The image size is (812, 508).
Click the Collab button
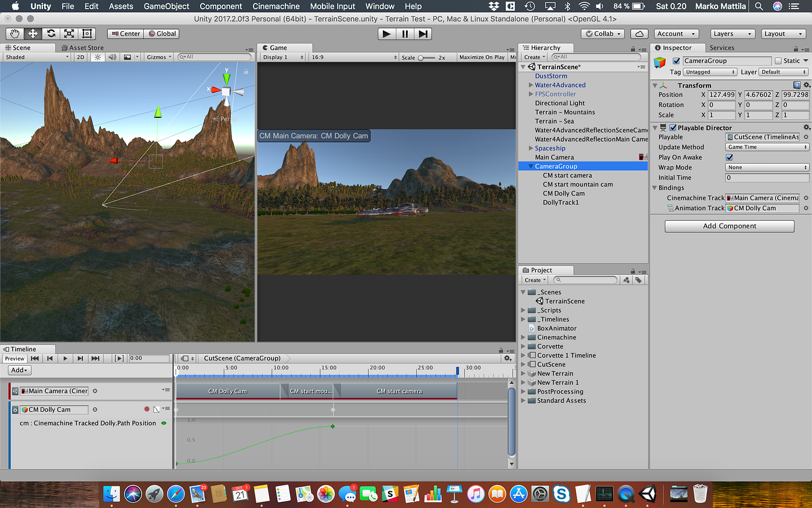603,34
